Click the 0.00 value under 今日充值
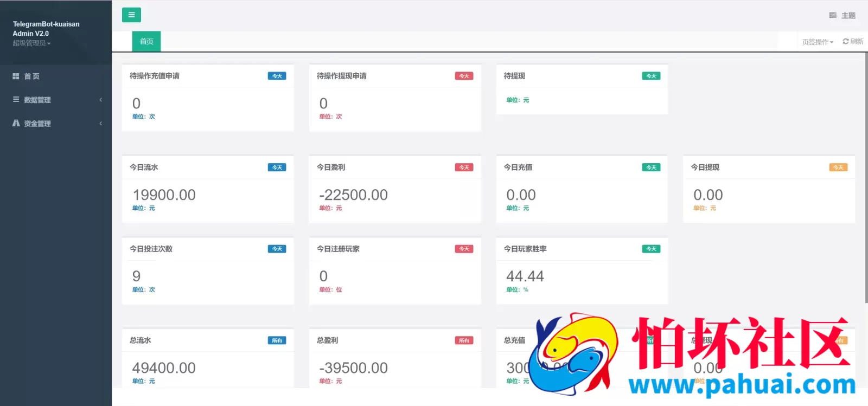The image size is (868, 406). [x=521, y=195]
